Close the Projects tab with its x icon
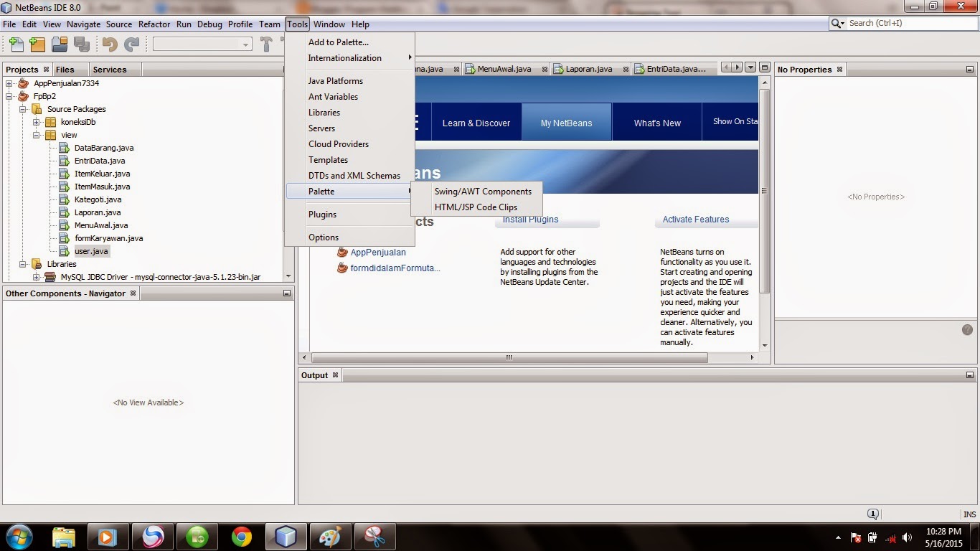980x551 pixels. tap(47, 70)
